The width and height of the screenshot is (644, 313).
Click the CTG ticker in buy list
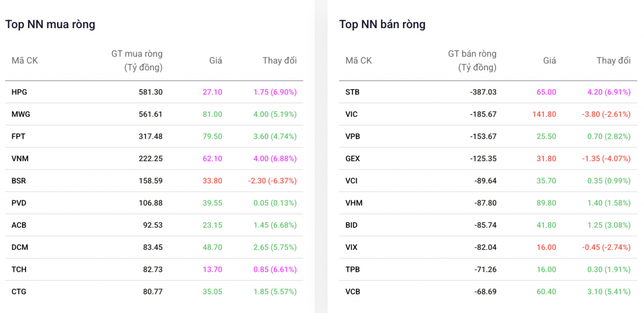point(19,291)
